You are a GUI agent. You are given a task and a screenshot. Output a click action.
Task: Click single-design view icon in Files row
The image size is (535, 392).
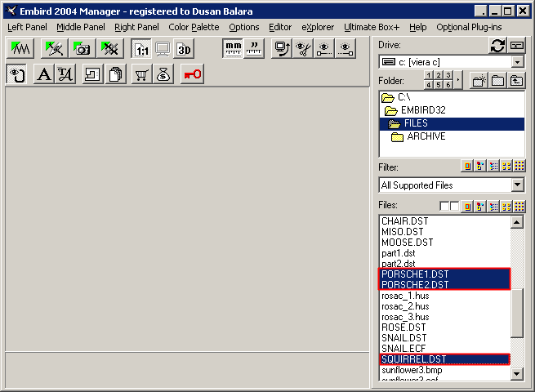pos(467,207)
